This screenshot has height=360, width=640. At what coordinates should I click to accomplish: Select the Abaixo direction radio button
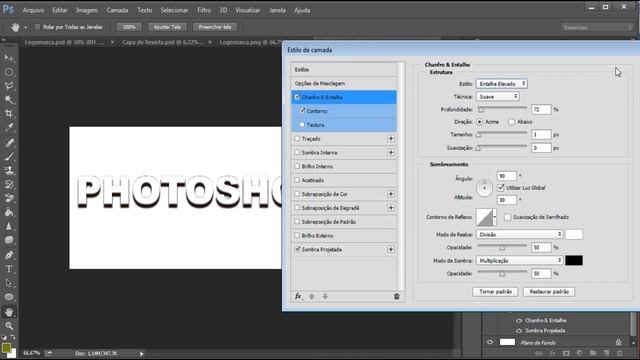pyautogui.click(x=511, y=122)
